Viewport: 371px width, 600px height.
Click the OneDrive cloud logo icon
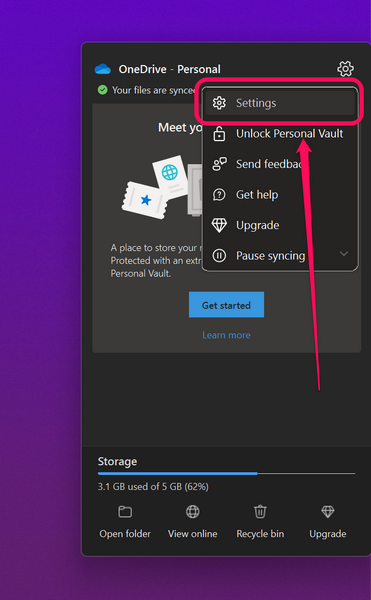point(103,69)
